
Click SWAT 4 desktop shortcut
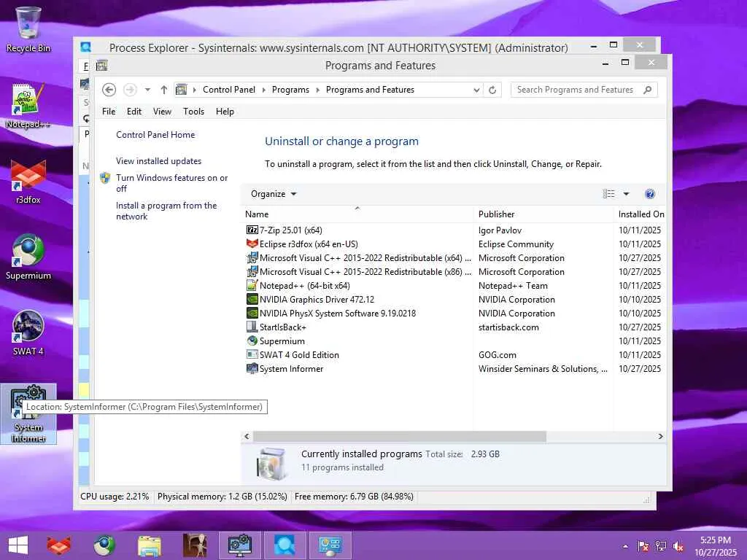(x=28, y=332)
